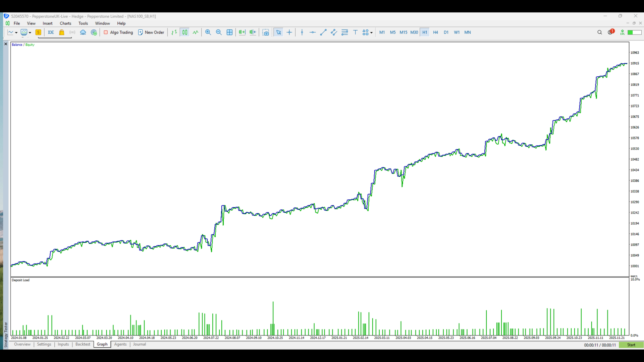This screenshot has height=362, width=644.
Task: Select the Text label tool
Action: coord(355,32)
